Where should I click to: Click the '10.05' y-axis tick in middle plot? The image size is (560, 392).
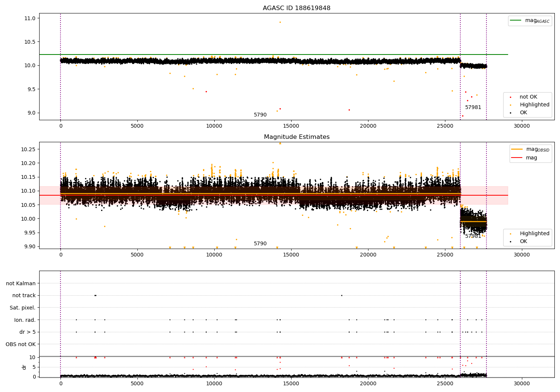click(x=28, y=205)
